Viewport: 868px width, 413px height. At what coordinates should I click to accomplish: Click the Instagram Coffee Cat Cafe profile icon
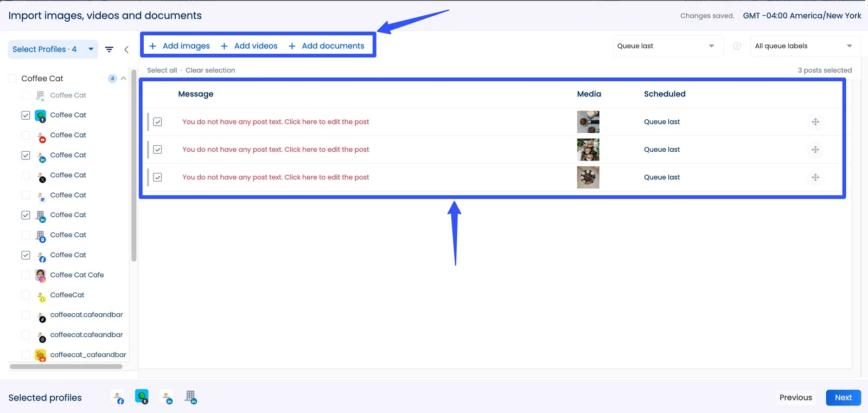(41, 275)
